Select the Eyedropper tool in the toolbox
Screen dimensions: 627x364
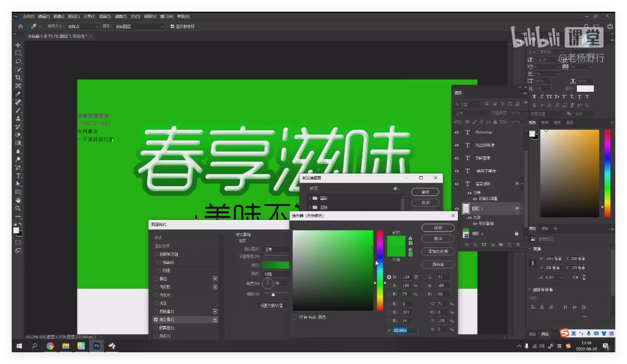(x=18, y=94)
